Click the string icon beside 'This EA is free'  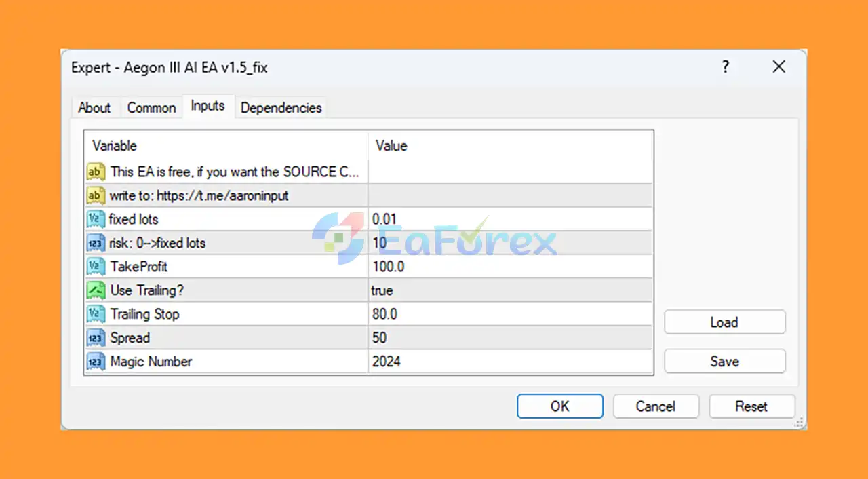(96, 172)
